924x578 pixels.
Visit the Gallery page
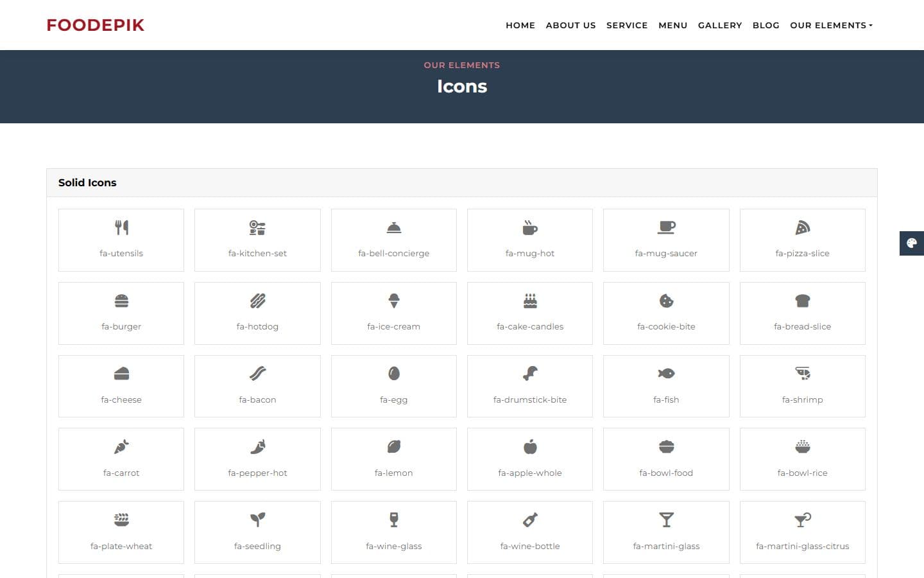click(720, 26)
